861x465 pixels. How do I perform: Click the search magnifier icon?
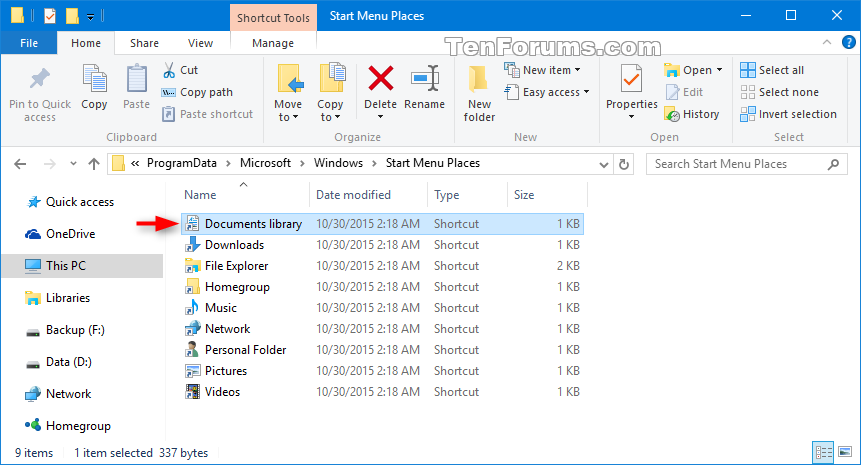[x=834, y=164]
